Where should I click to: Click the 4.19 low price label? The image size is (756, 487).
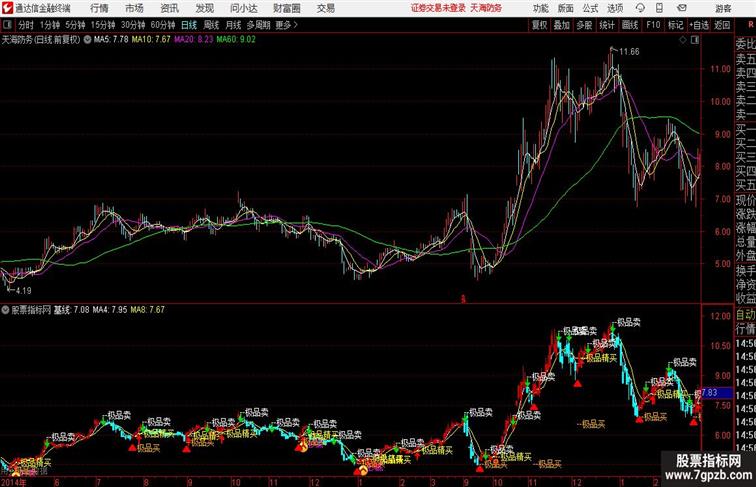(x=23, y=290)
